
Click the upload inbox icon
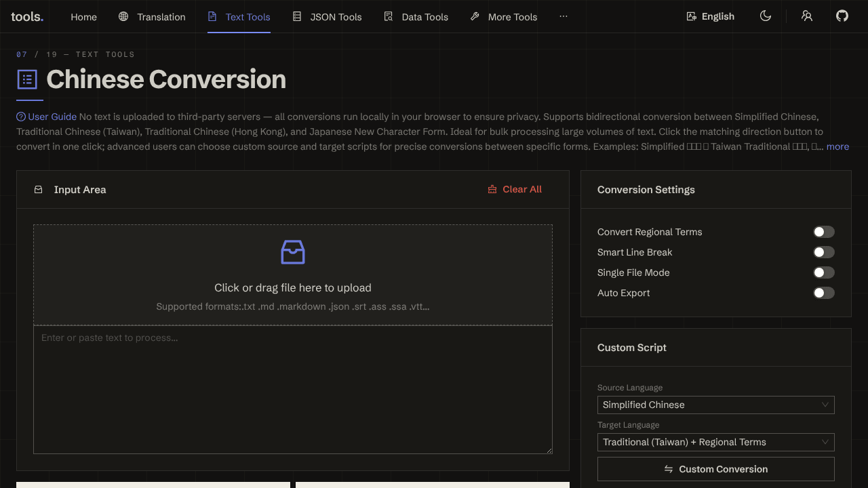coord(293,252)
